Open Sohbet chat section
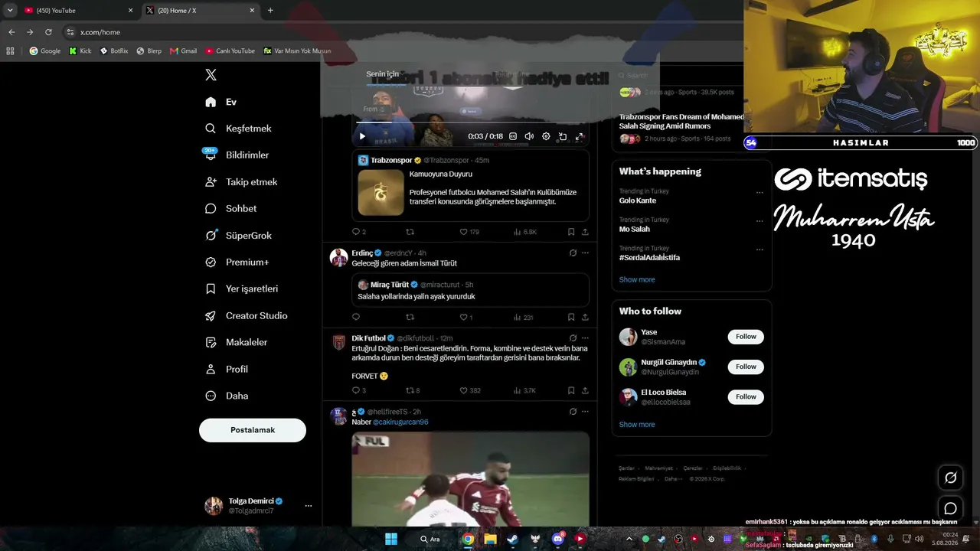Screen dimensions: 980x551 tap(230, 209)
